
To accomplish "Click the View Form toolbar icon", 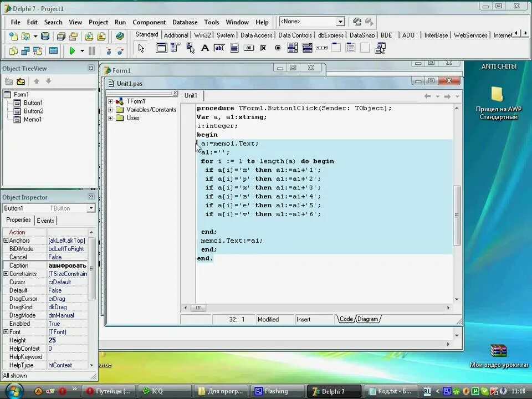I will [x=25, y=51].
